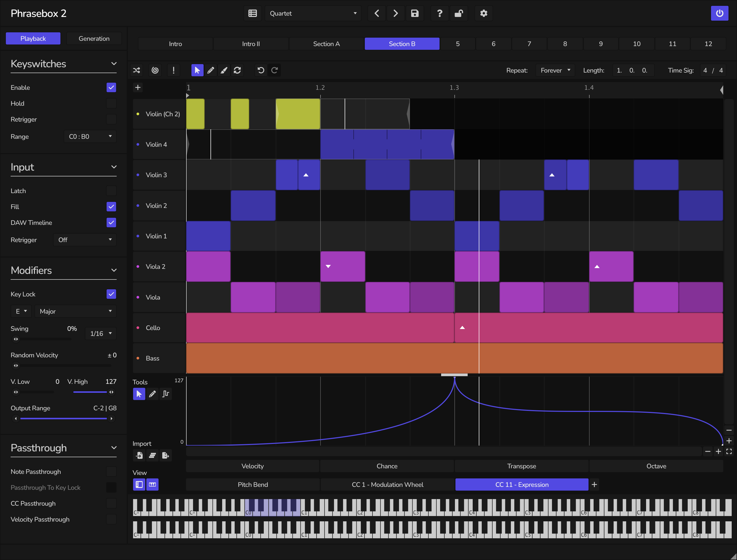Go to previous preset arrow
The height and width of the screenshot is (560, 737).
[377, 13]
